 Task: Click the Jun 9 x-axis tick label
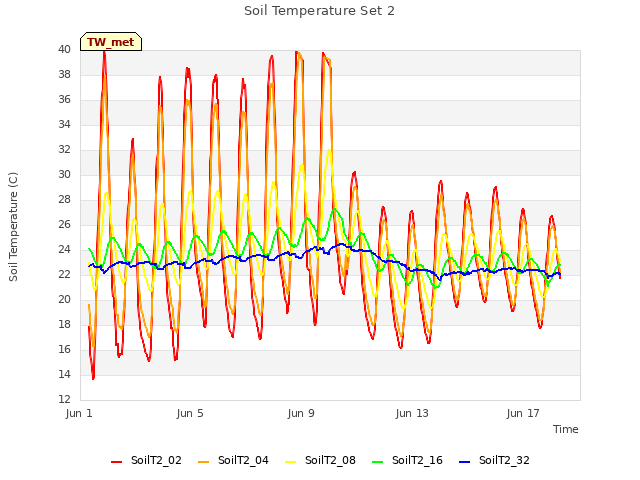coord(301,413)
